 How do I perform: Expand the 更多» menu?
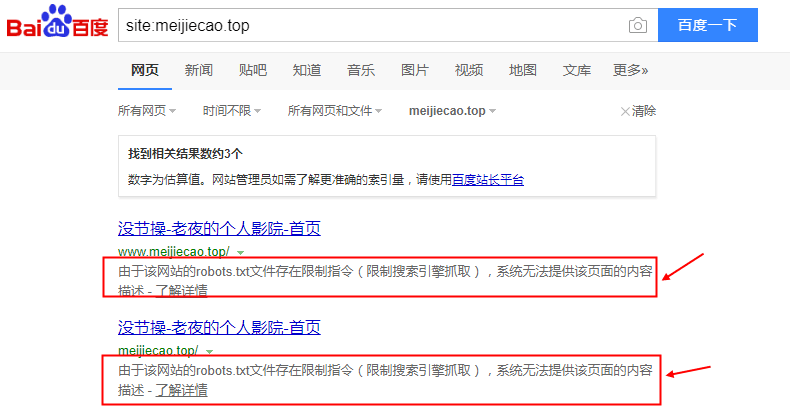pos(630,70)
